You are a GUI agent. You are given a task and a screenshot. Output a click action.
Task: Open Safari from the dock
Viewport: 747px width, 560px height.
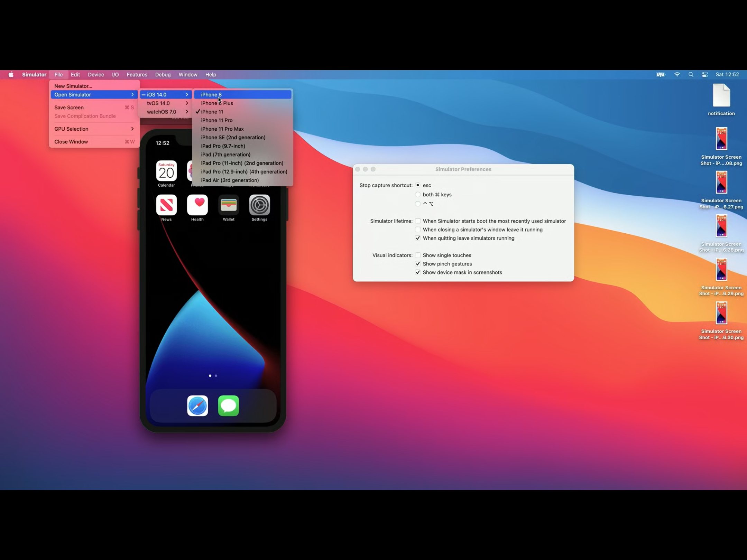(197, 405)
